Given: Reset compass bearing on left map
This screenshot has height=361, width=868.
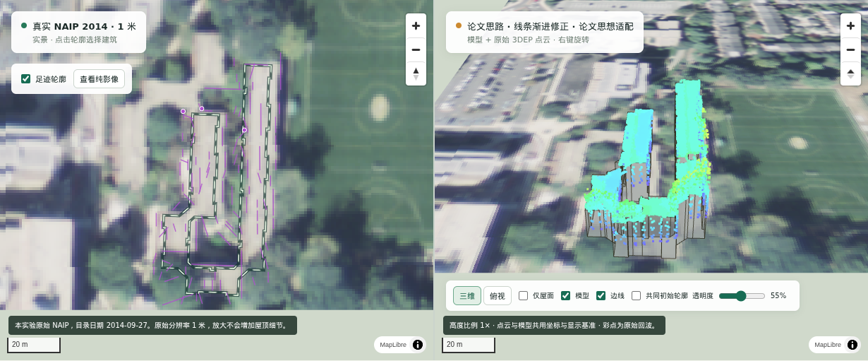Looking at the screenshot, I should (x=416, y=73).
